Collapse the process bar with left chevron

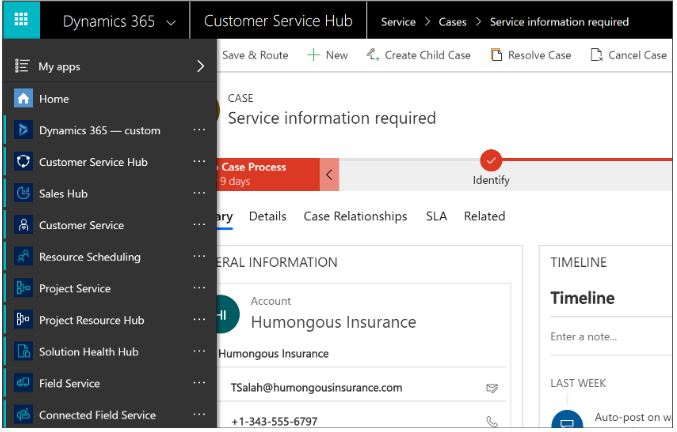pyautogui.click(x=329, y=174)
